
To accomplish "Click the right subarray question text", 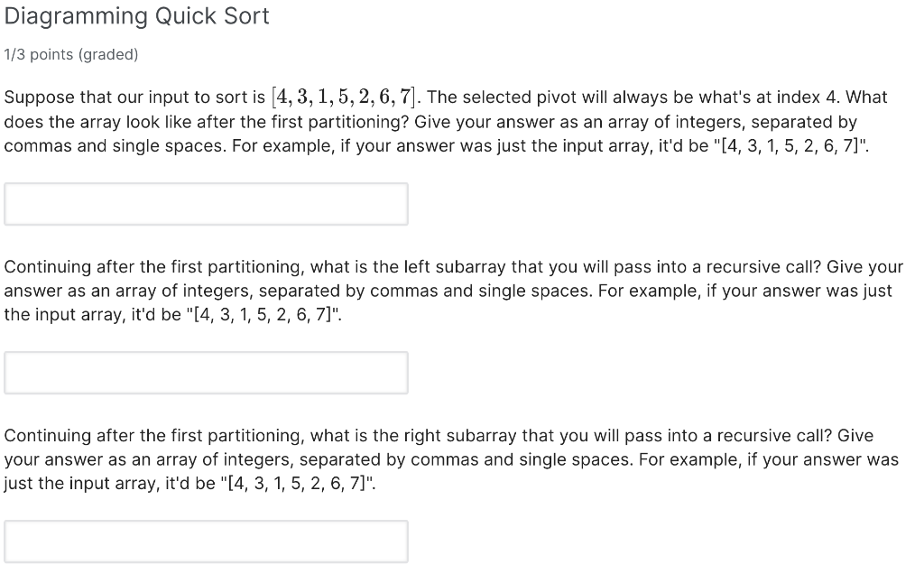I will (x=451, y=458).
